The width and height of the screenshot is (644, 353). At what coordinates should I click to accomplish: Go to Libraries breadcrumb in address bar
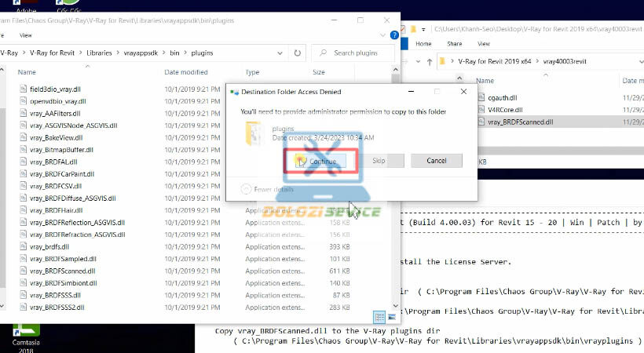[99, 53]
